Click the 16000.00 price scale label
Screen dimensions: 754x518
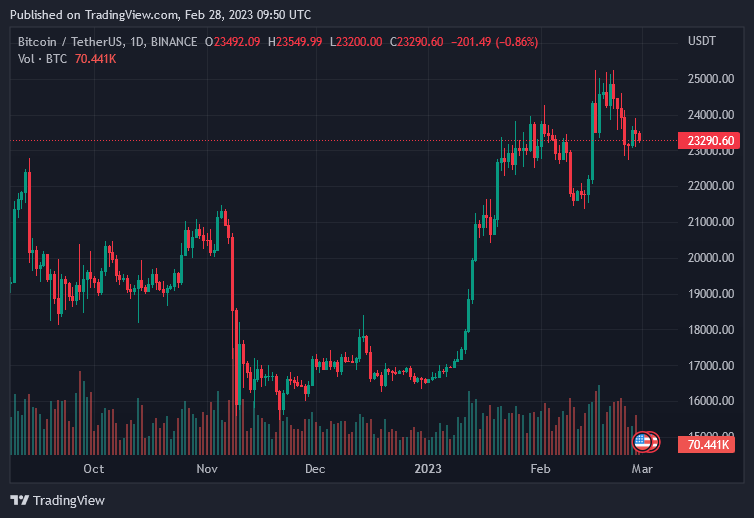(711, 401)
